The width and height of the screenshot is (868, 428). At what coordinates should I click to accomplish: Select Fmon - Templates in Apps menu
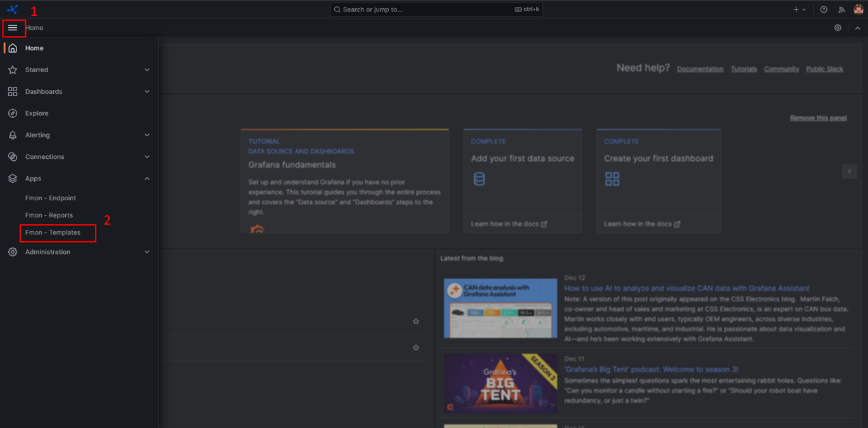tap(53, 232)
